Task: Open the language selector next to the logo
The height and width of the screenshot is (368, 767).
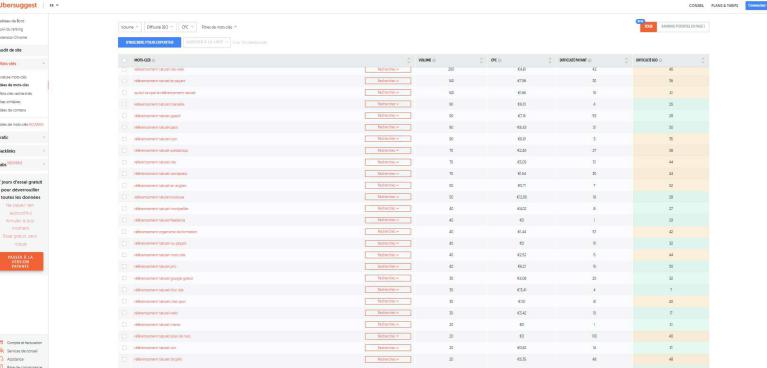Action: (54, 5)
